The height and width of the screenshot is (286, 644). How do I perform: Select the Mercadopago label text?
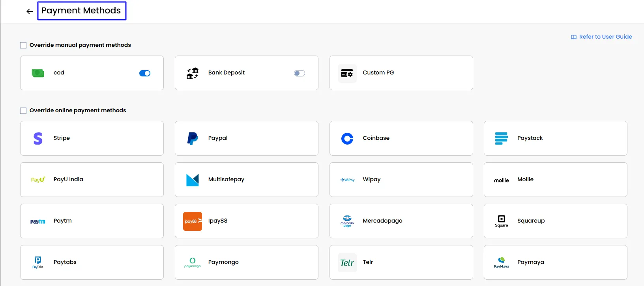(382, 221)
